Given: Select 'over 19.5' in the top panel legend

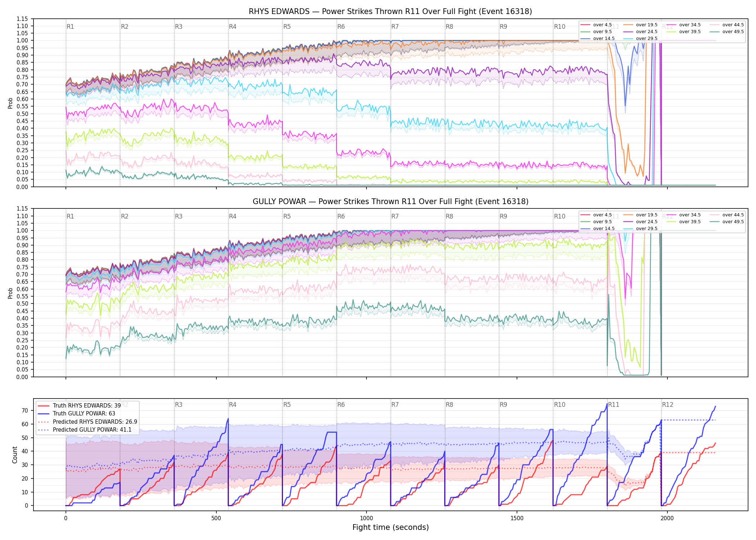Looking at the screenshot, I should (640, 25).
